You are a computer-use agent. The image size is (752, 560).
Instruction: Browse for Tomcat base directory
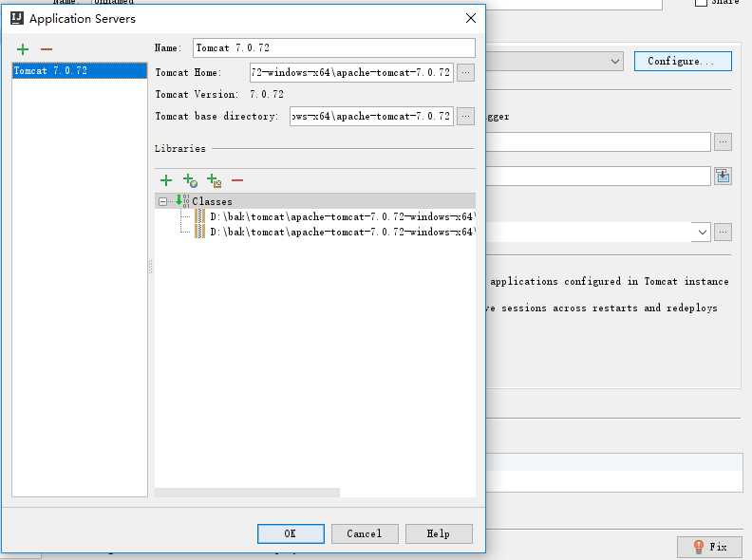[465, 116]
